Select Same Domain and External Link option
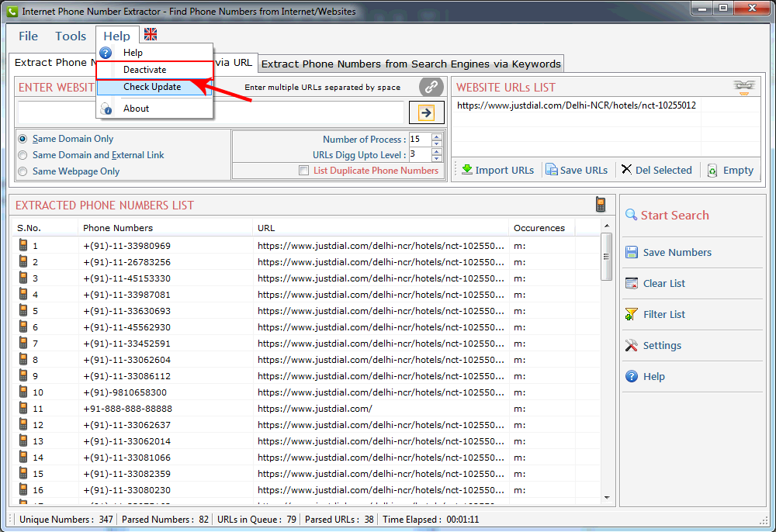 click(23, 155)
